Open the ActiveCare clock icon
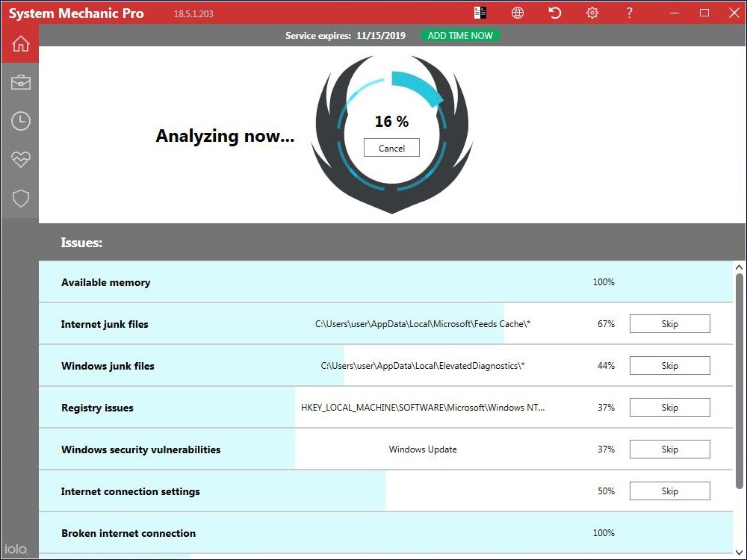The height and width of the screenshot is (560, 747). pyautogui.click(x=20, y=121)
